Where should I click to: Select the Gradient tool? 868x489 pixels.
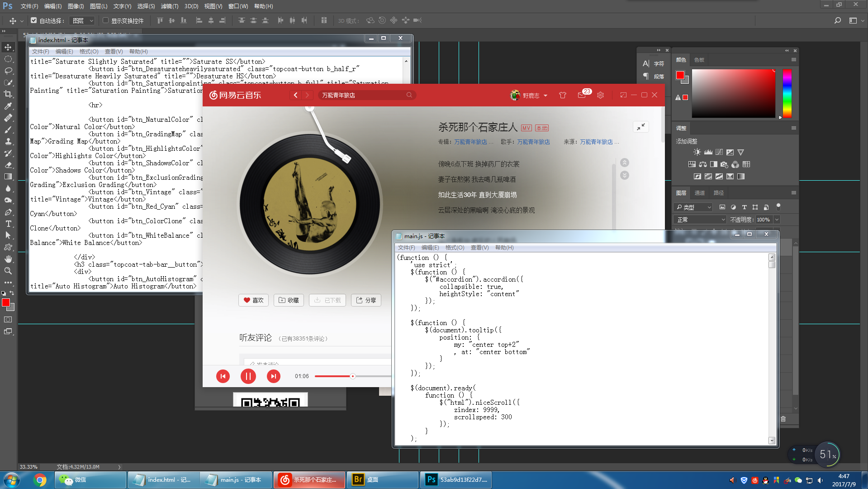(8, 177)
